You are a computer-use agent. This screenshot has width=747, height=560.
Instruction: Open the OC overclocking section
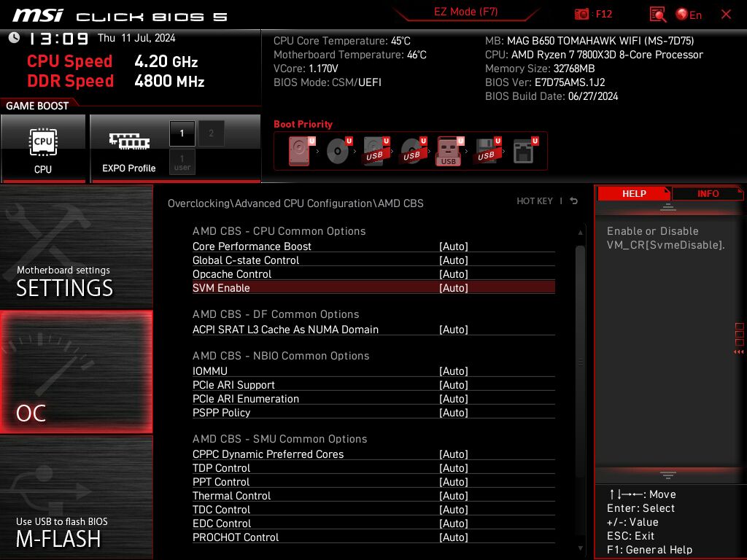click(x=76, y=372)
